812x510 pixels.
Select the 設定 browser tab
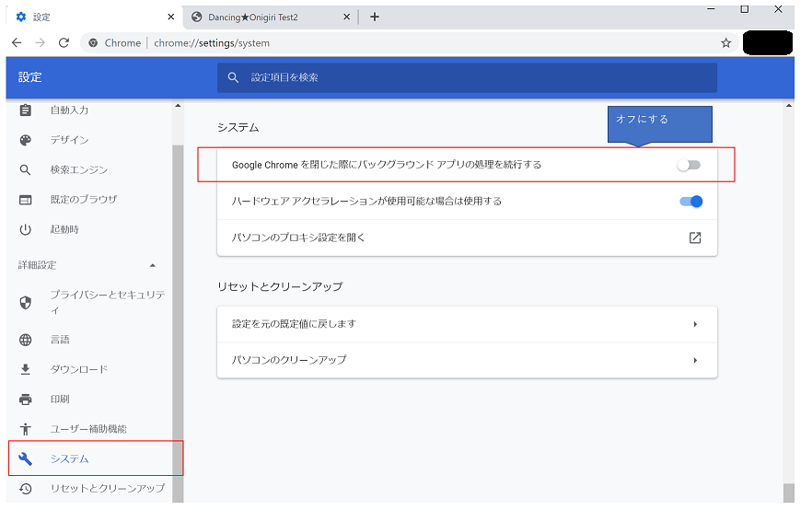click(95, 17)
